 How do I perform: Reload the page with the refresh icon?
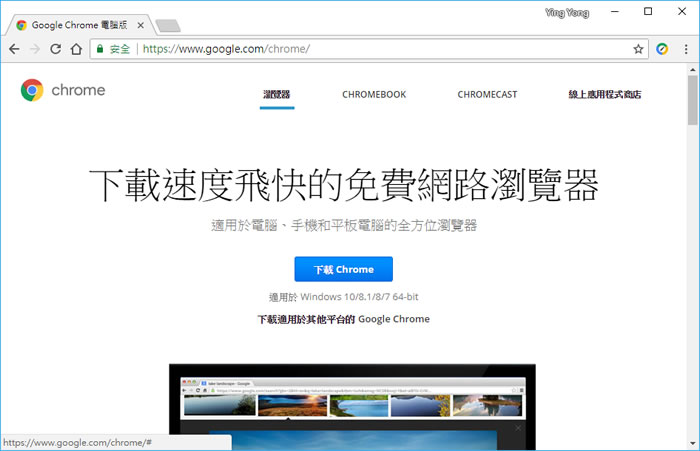(x=55, y=49)
